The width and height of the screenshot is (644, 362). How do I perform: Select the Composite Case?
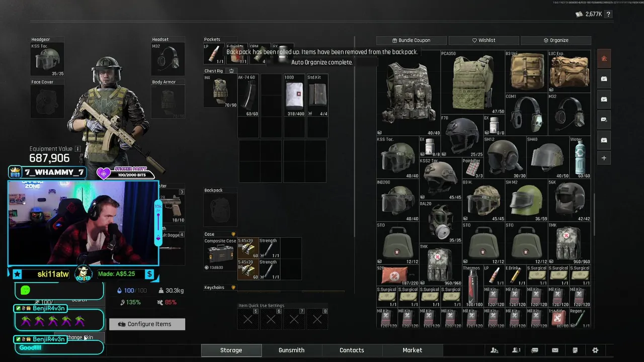click(220, 254)
